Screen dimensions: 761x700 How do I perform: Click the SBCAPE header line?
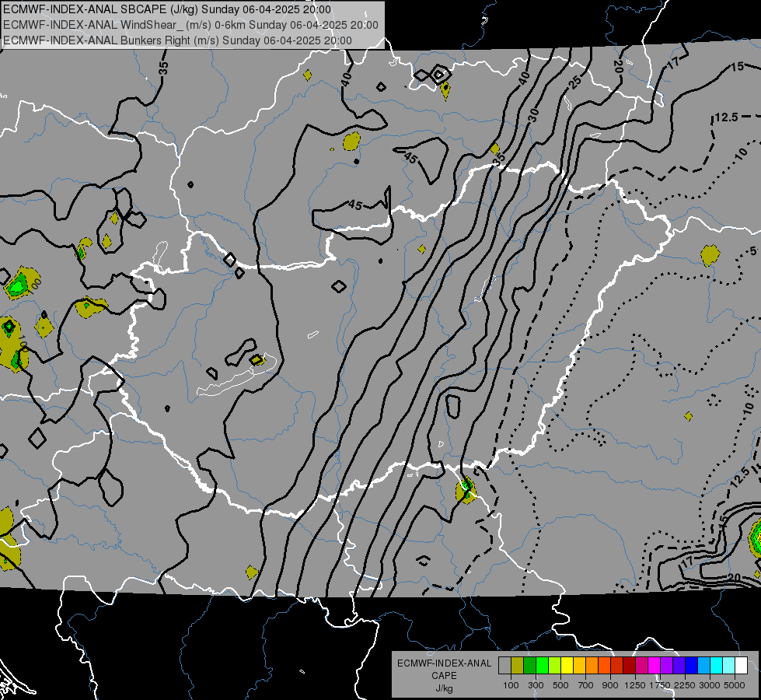(x=167, y=9)
